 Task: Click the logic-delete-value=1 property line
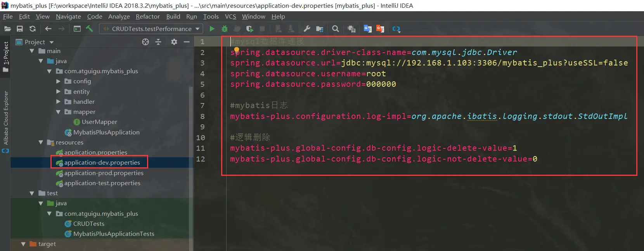(373, 148)
